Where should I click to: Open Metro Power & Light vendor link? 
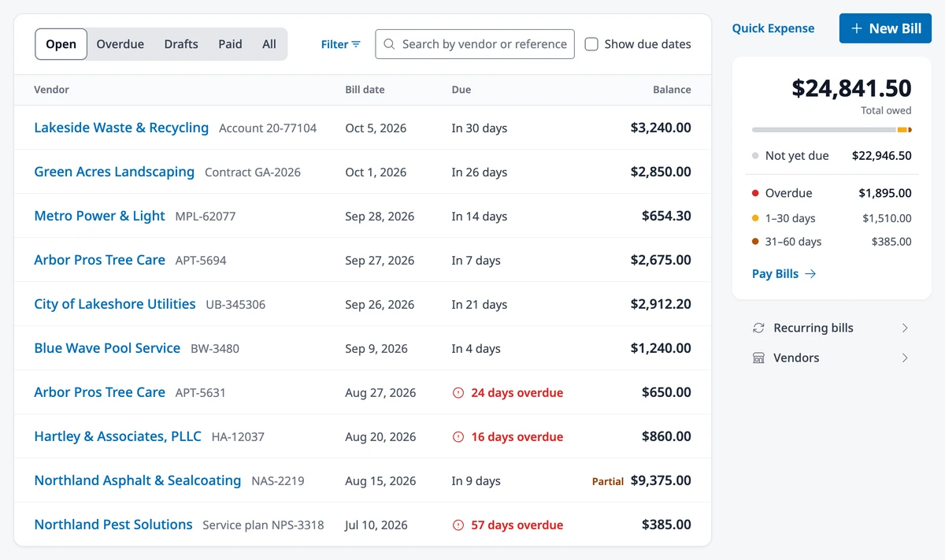point(99,216)
